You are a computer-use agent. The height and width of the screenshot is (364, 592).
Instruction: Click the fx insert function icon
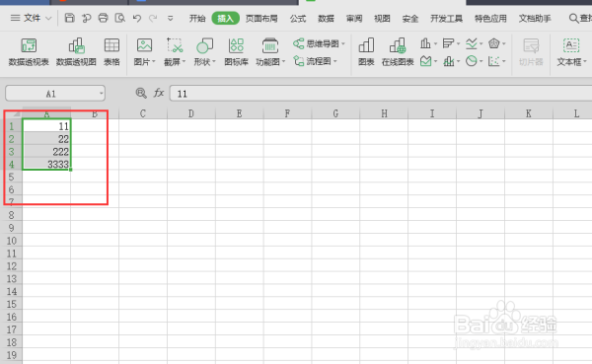point(159,93)
